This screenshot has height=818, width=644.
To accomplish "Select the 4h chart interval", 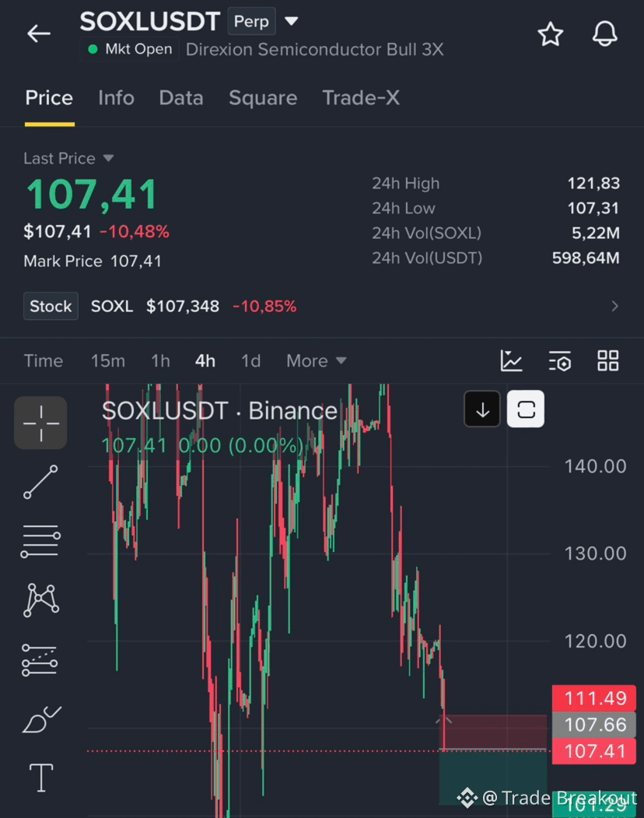I will pyautogui.click(x=205, y=361).
